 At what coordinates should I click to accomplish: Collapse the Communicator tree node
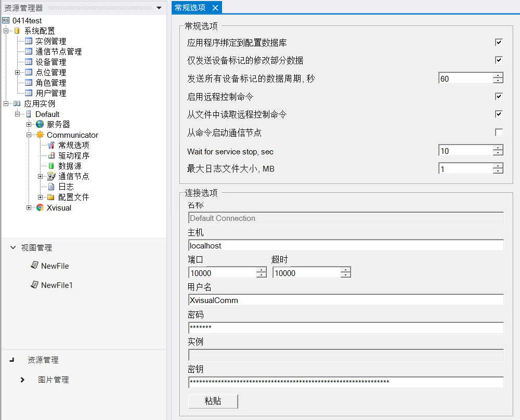[x=29, y=135]
